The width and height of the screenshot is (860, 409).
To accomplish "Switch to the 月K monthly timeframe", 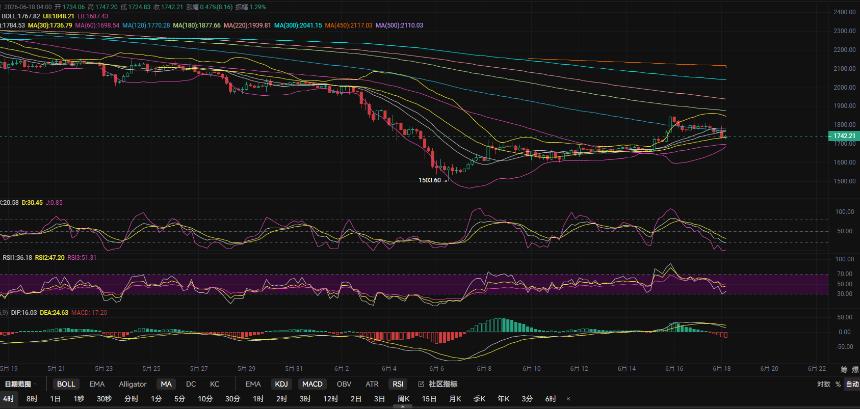I will [455, 399].
